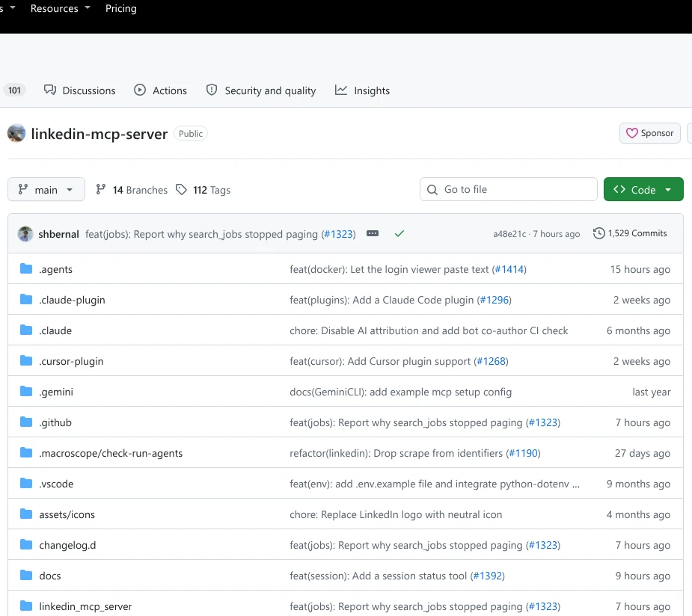Open pull request #1296 link

[494, 300]
